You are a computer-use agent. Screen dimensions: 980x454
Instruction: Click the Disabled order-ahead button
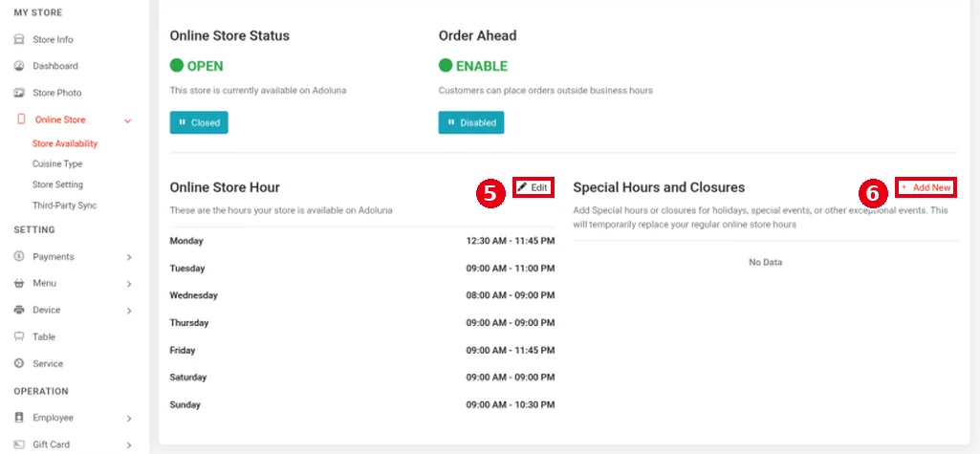coord(471,122)
